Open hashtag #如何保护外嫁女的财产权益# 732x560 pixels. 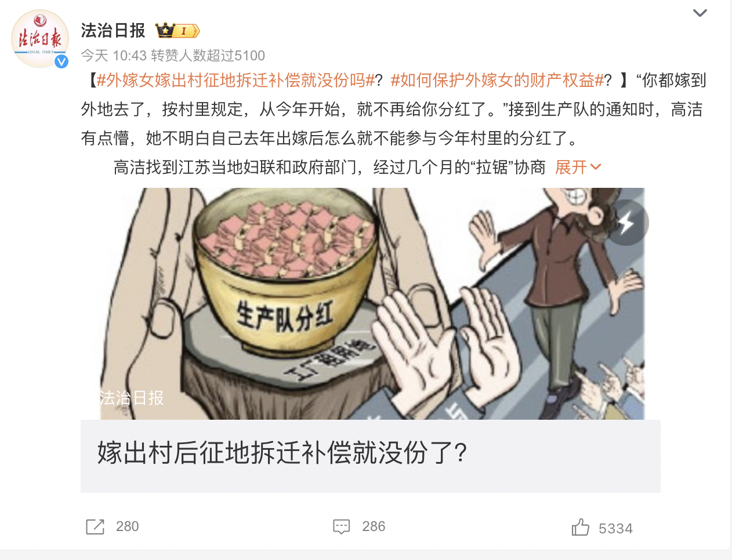pyautogui.click(x=497, y=80)
